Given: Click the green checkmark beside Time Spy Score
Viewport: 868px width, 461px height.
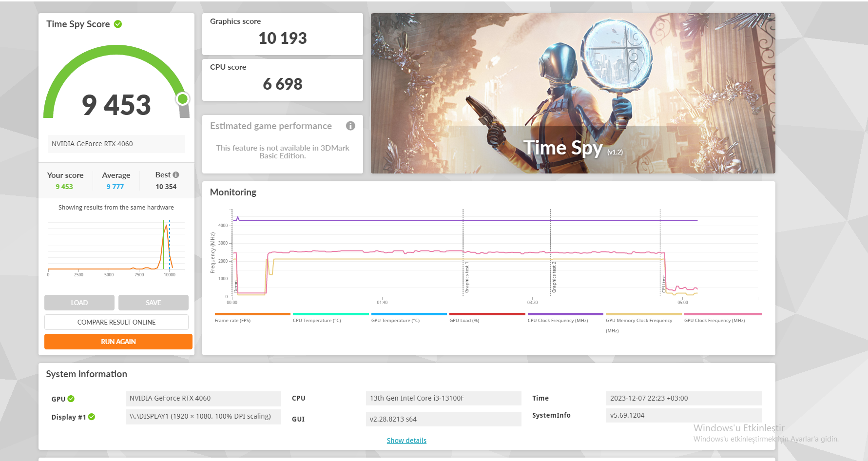Looking at the screenshot, I should 118,24.
